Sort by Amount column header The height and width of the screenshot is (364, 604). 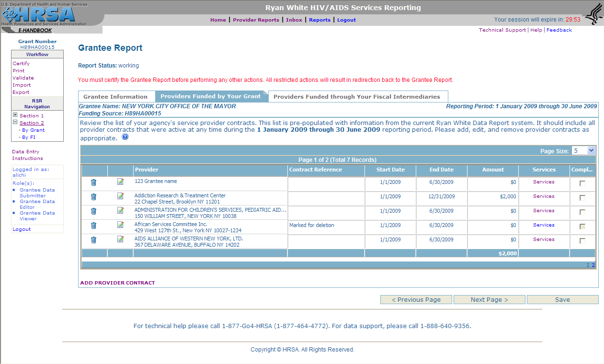click(493, 170)
